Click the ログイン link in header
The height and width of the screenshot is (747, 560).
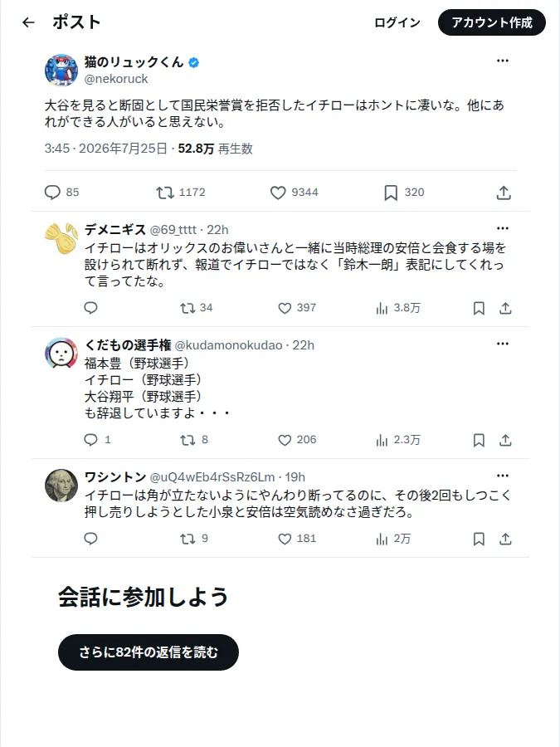397,22
